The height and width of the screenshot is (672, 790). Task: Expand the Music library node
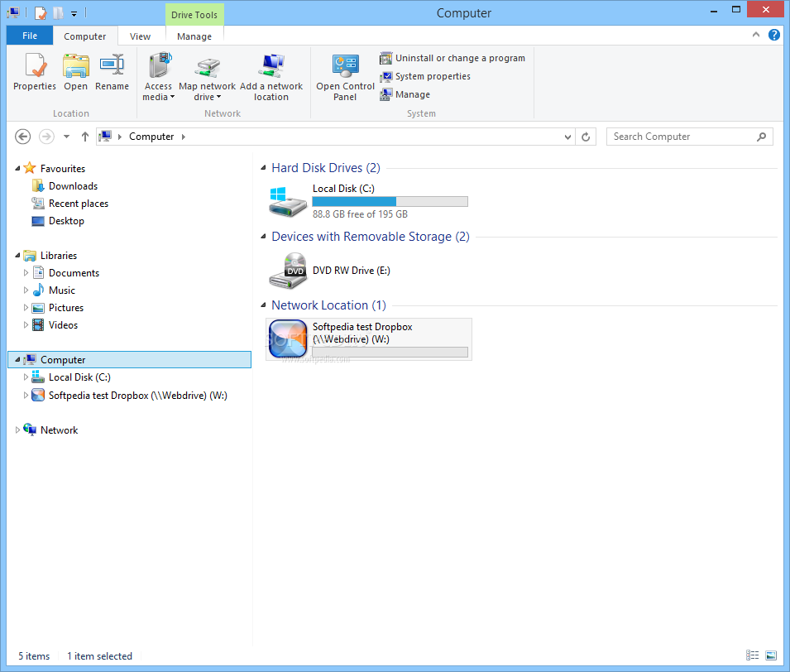(x=26, y=290)
